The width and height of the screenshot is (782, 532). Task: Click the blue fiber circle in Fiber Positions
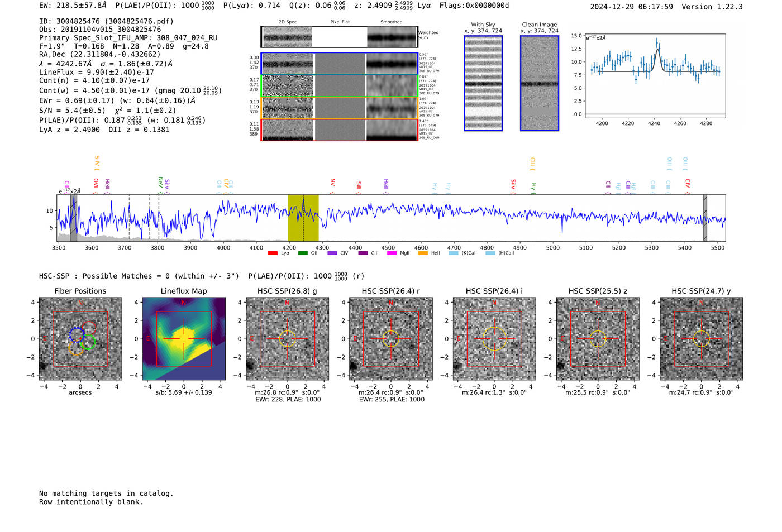[x=77, y=335]
